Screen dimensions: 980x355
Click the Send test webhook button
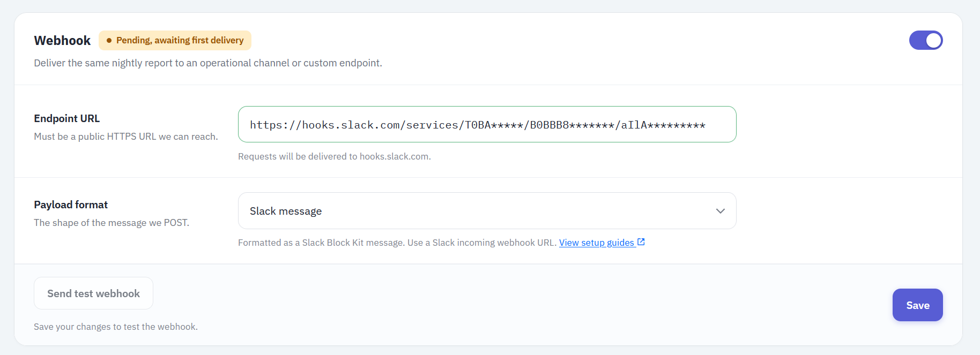(x=93, y=293)
